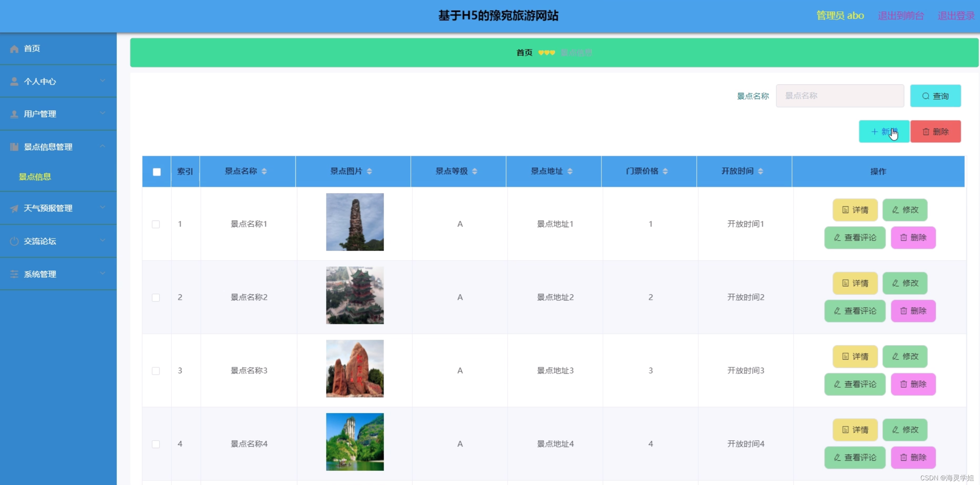The image size is (980, 485).
Task: Expand the 用户管理 menu chevron
Action: coord(102,113)
